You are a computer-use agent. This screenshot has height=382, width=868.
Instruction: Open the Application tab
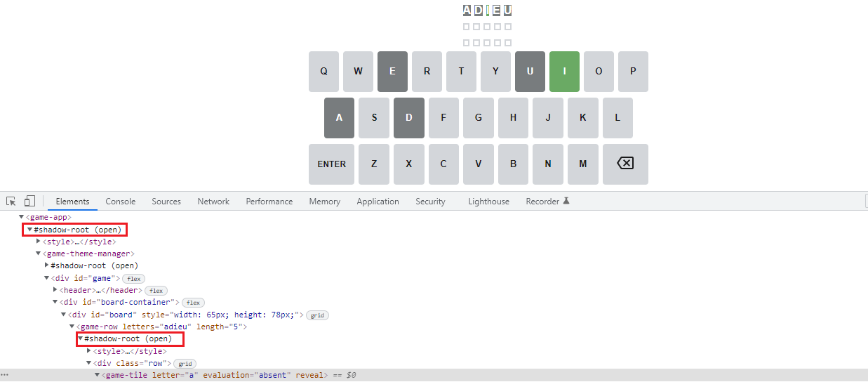tap(378, 201)
